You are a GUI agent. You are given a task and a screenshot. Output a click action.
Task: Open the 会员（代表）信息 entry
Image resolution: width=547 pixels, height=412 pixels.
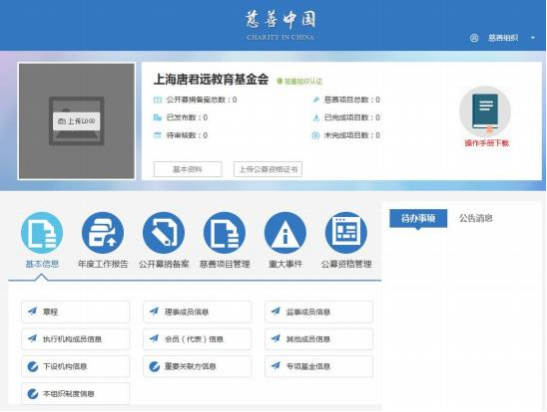197,339
